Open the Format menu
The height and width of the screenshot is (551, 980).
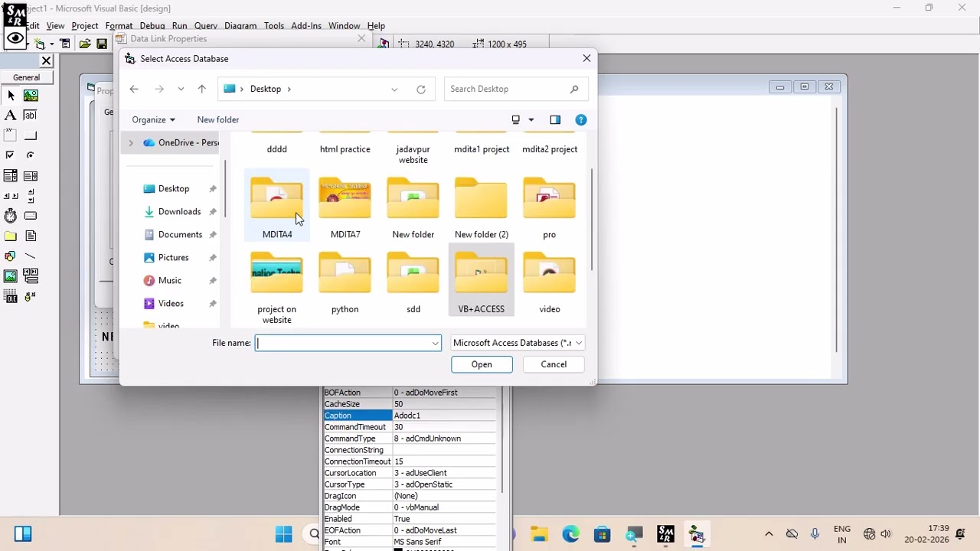point(119,25)
